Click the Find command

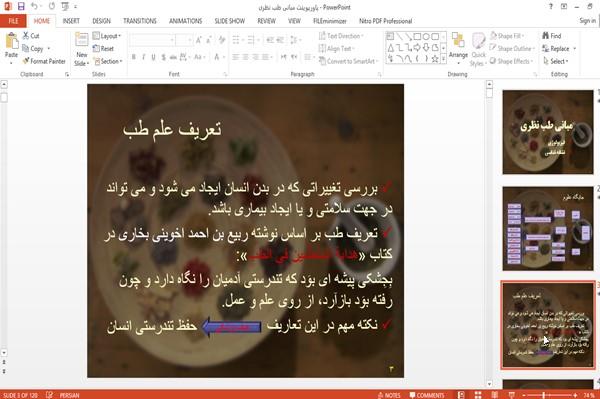(x=551, y=36)
